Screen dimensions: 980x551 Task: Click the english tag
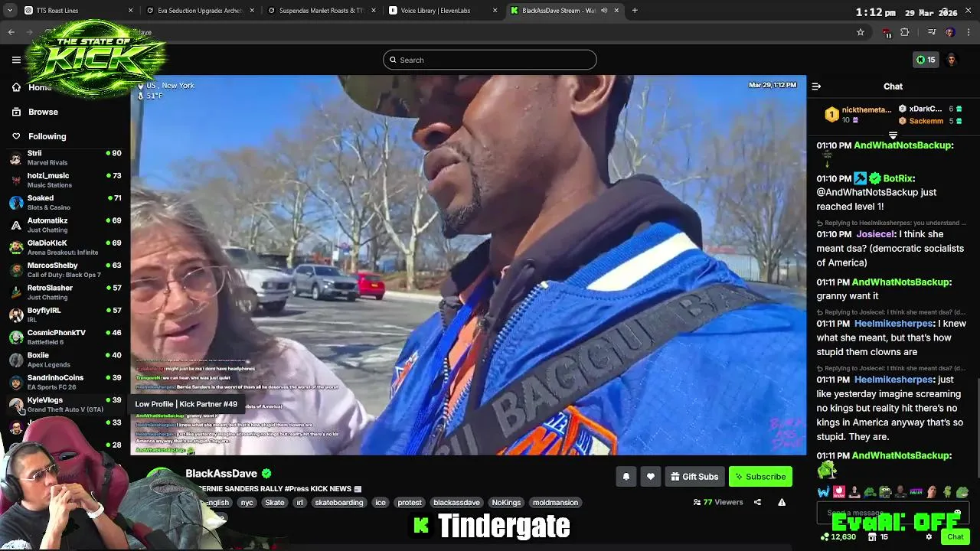pyautogui.click(x=217, y=503)
